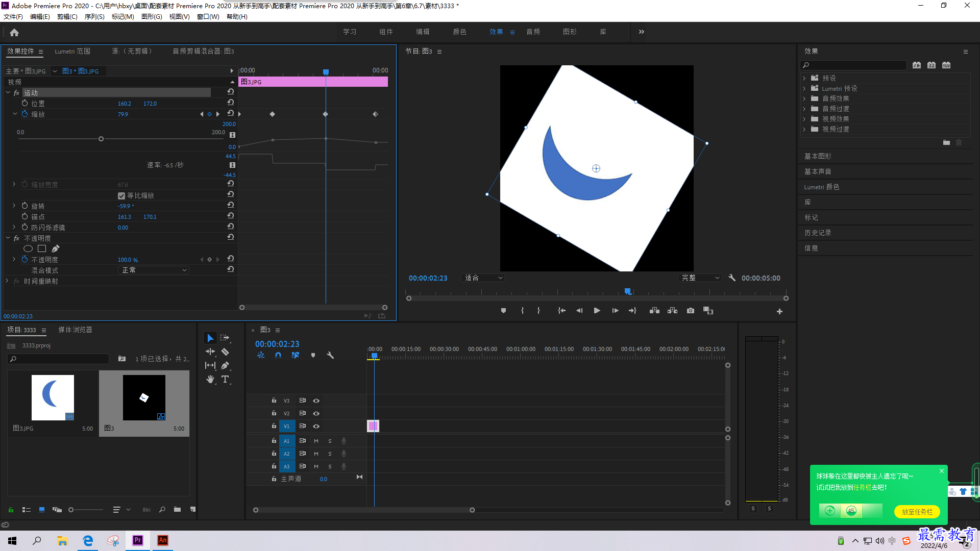Select the Selection tool arrow
Viewport: 980px width, 551px height.
tap(210, 338)
